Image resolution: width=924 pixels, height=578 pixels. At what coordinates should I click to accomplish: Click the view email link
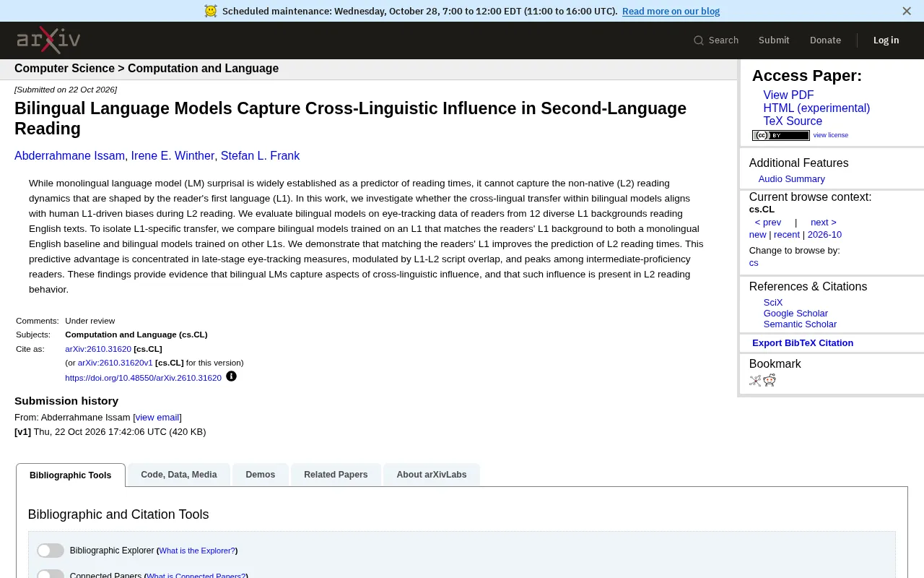tap(157, 418)
